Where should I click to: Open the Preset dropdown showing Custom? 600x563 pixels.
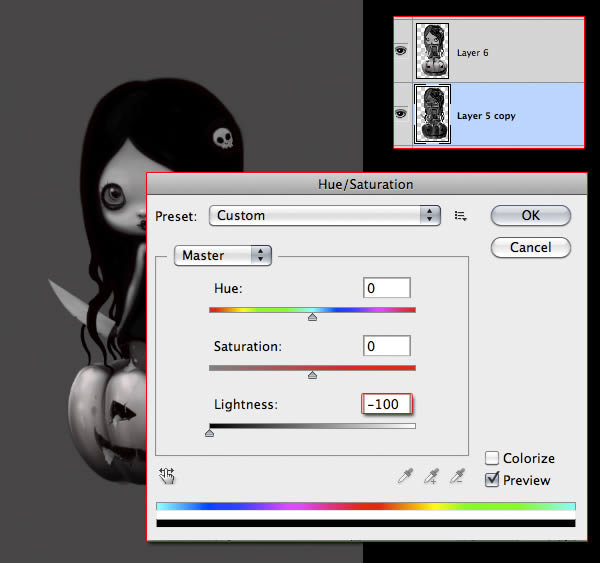click(x=325, y=215)
